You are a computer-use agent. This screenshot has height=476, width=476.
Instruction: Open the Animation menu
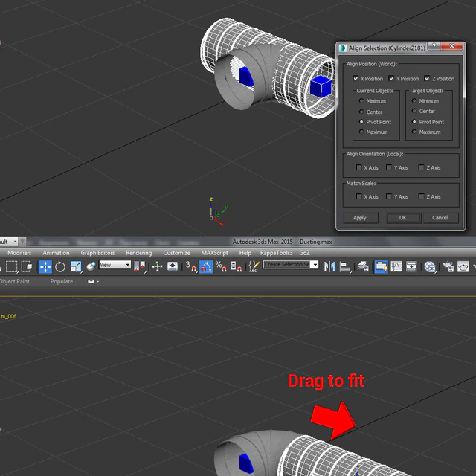click(56, 253)
